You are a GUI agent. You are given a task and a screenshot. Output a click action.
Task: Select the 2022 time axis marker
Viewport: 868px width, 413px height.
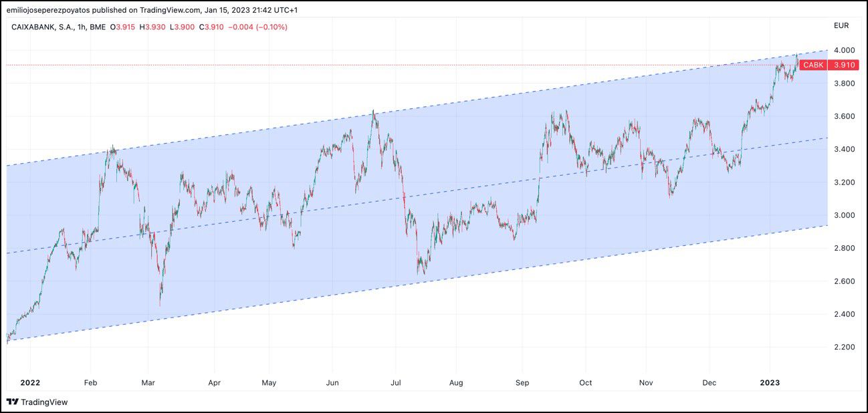tap(30, 383)
